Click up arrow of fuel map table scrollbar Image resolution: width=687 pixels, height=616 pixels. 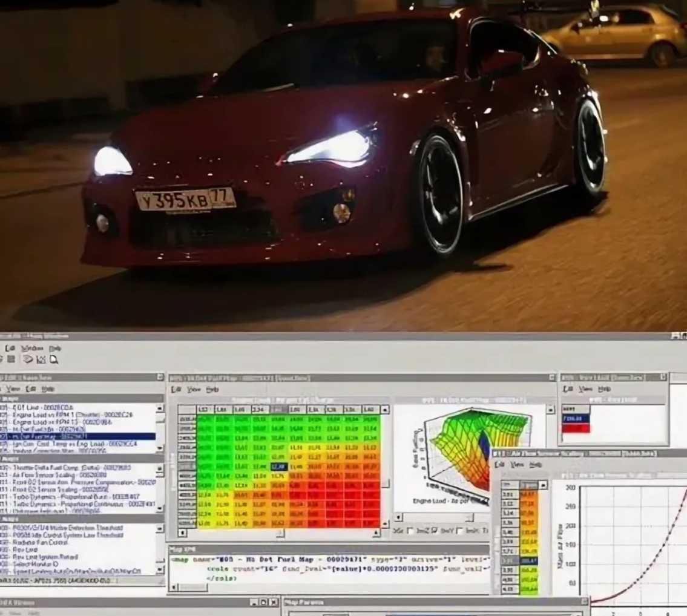point(385,410)
